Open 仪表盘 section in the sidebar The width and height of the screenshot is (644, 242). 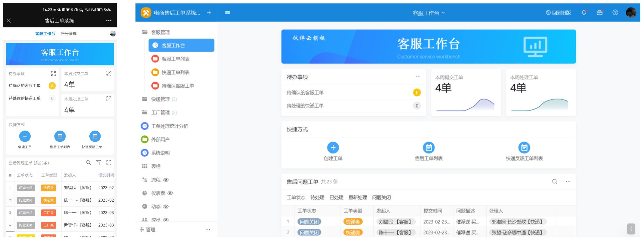coord(153,193)
